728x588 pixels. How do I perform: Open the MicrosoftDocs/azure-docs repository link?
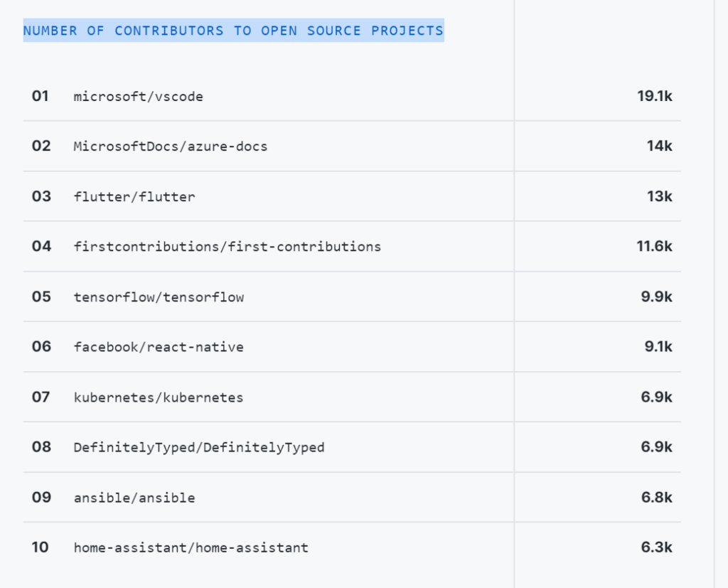pyautogui.click(x=171, y=146)
